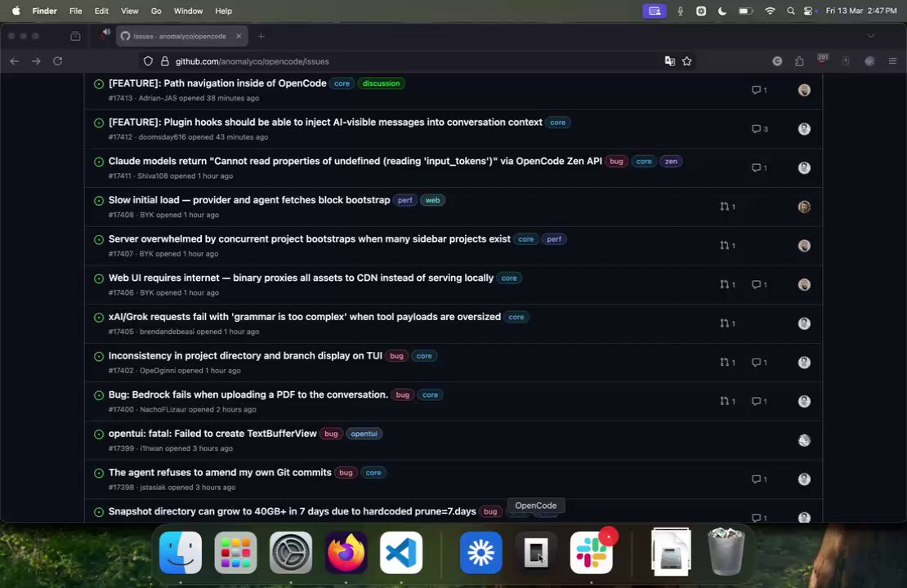Image resolution: width=907 pixels, height=588 pixels.
Task: Open issue Inconsistency in project directory display
Action: [245, 355]
